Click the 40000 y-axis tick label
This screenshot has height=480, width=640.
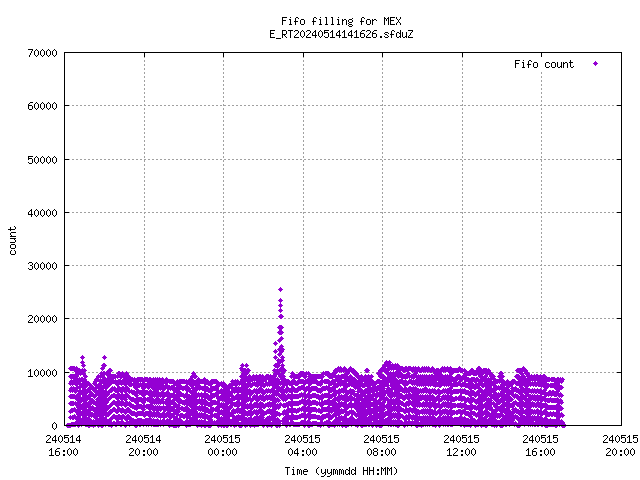pos(42,213)
